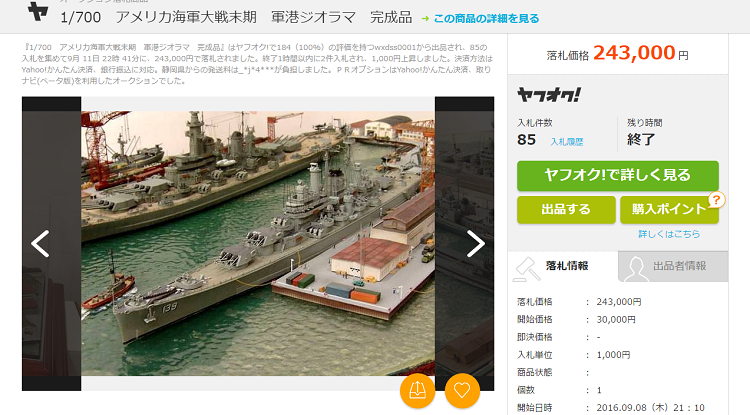Open the 入札履歴 link
Image resolution: width=750 pixels, height=415 pixels.
click(x=566, y=142)
